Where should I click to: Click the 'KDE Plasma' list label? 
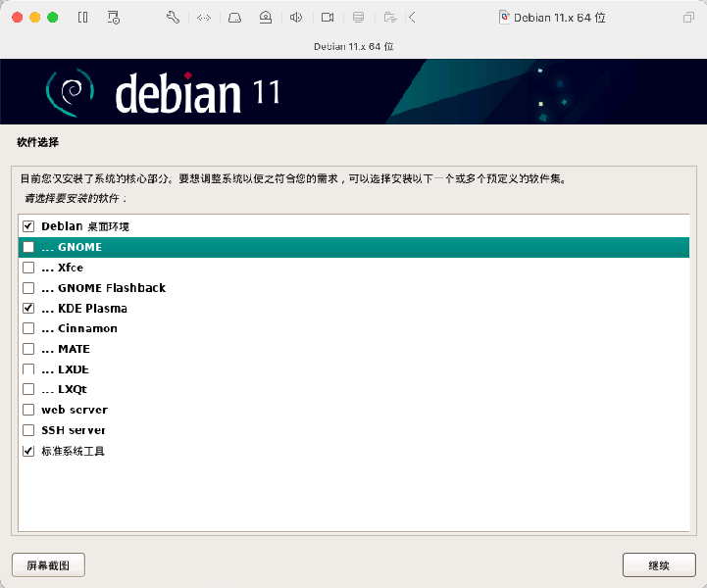(92, 308)
